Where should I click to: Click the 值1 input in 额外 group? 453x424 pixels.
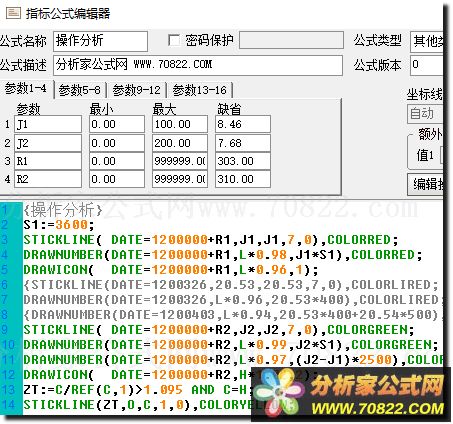pos(442,155)
